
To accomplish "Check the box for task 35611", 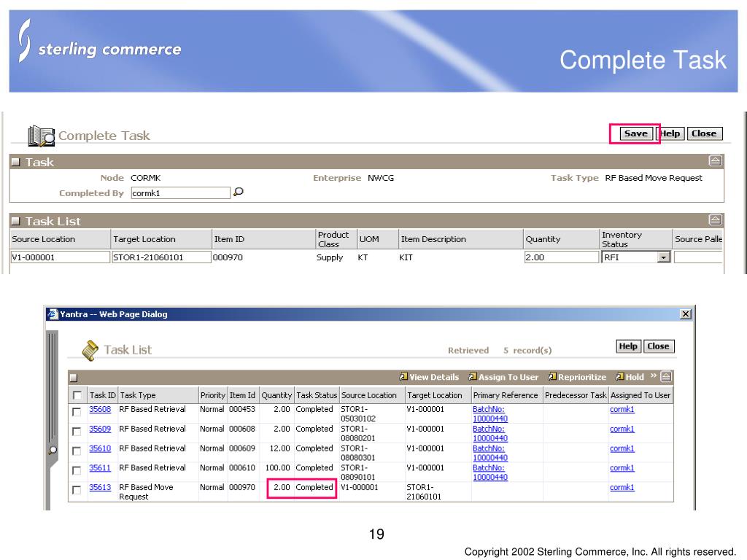I will point(77,470).
